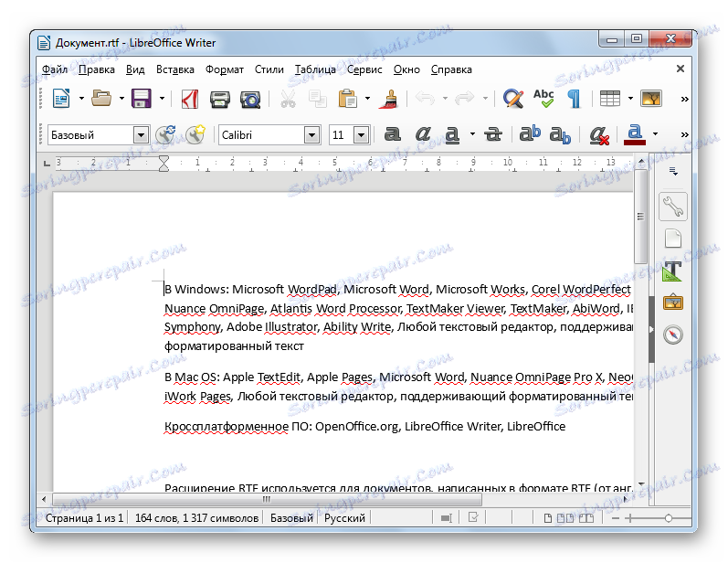Toggle formatting marks (pilcrow)
This screenshot has width=728, height=563.
point(574,99)
